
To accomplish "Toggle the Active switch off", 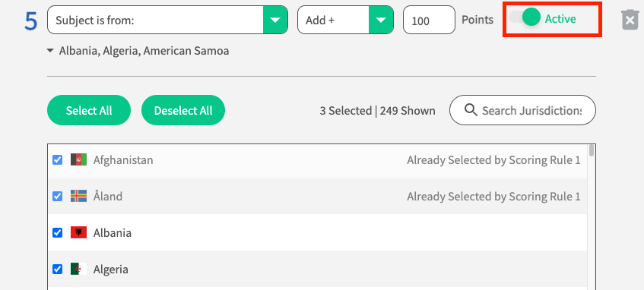I will click(525, 18).
